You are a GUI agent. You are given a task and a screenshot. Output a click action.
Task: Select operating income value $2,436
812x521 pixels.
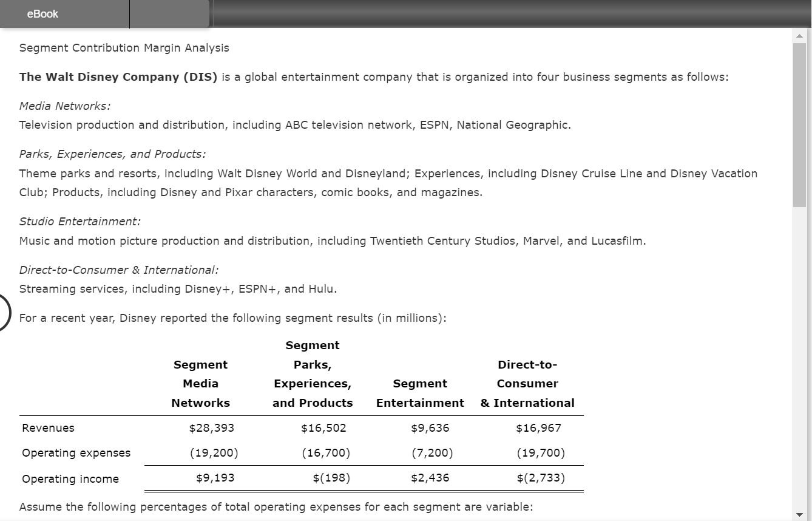(x=430, y=478)
